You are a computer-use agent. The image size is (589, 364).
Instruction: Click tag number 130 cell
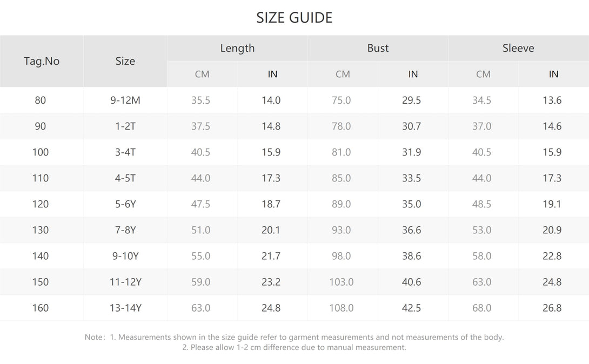pos(40,230)
